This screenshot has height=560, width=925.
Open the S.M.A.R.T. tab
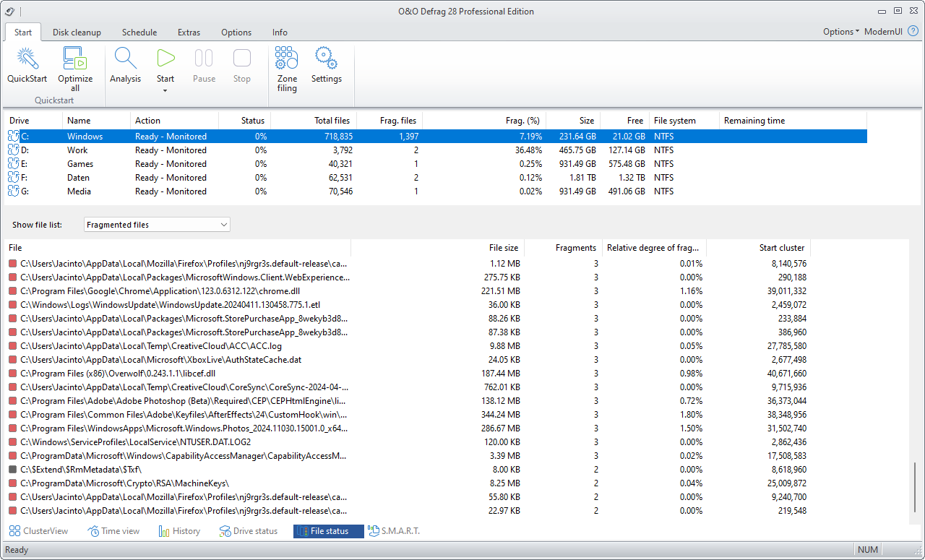[x=394, y=531]
